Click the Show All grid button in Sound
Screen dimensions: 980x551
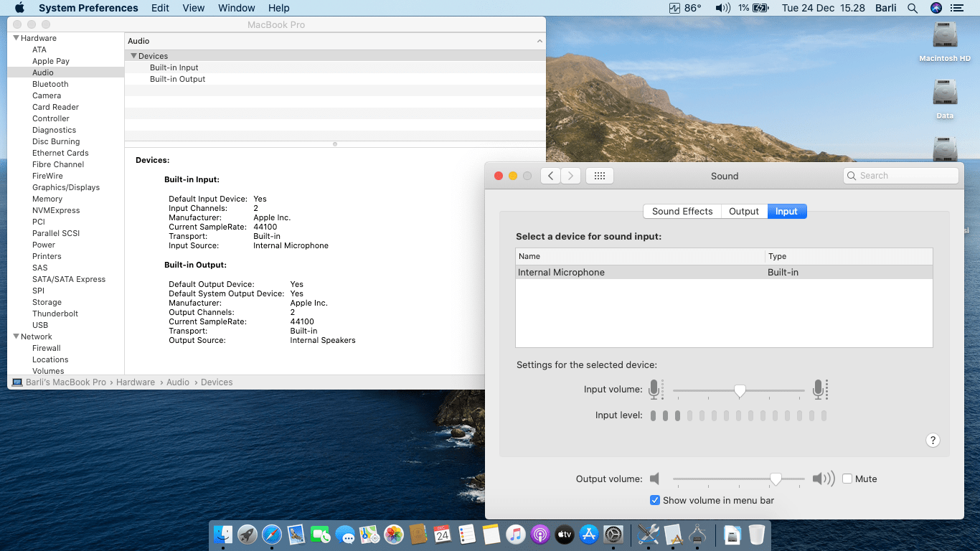(x=599, y=176)
